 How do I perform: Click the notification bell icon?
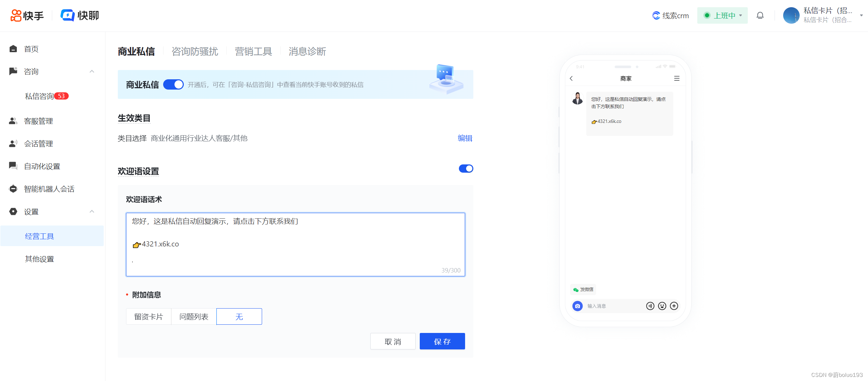point(760,15)
